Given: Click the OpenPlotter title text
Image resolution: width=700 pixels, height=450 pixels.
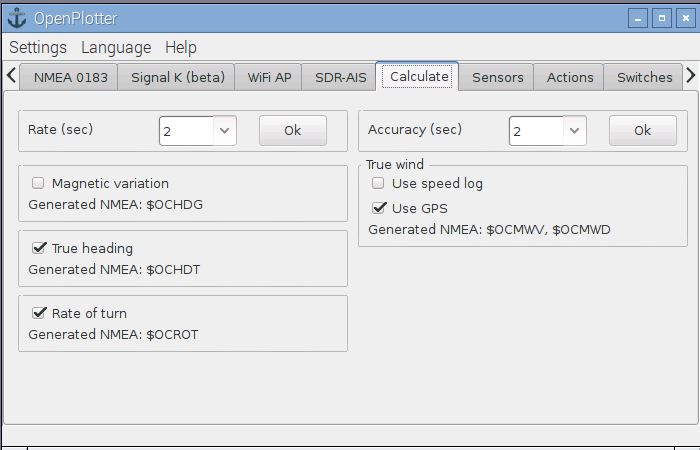Looking at the screenshot, I should (x=75, y=18).
